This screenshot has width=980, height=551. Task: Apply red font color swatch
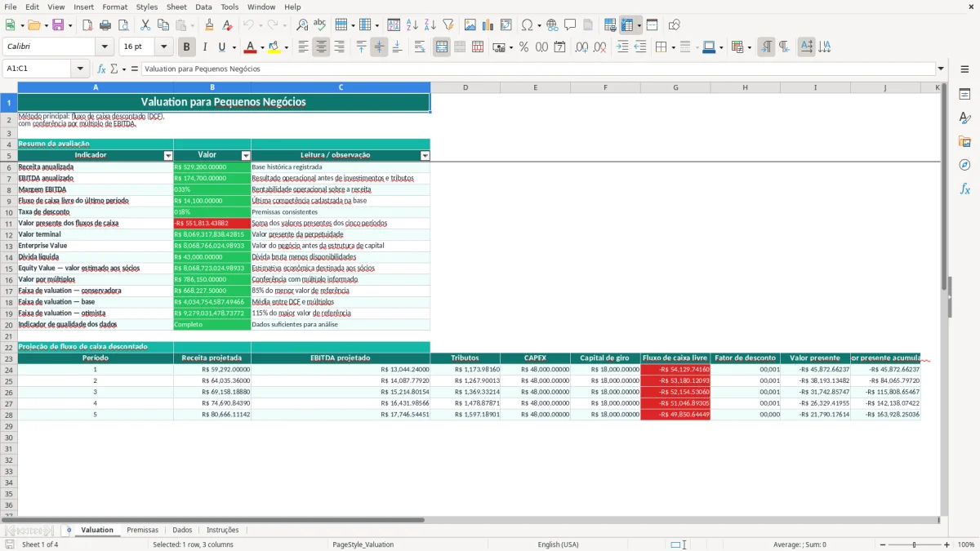[250, 47]
